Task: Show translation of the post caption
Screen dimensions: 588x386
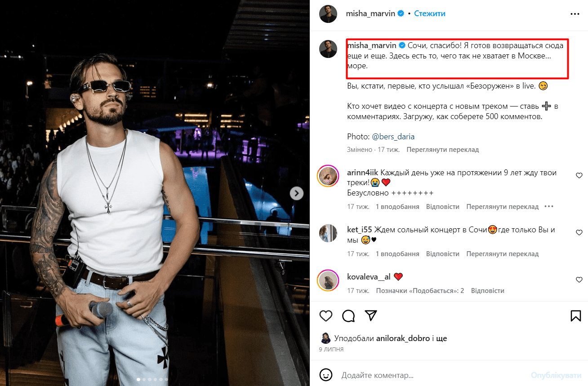Action: [442, 150]
